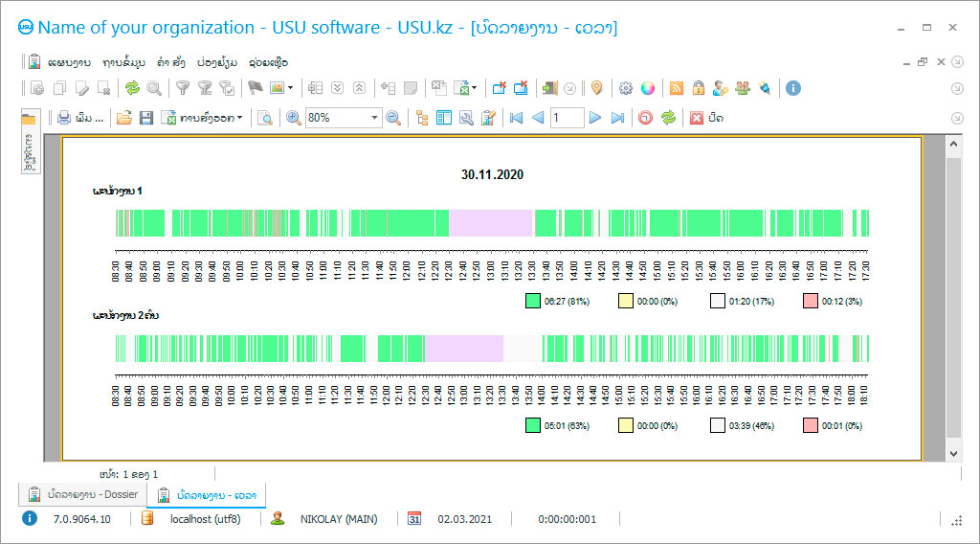Click the green legend swatch for 06:27 (81%)
The height and width of the screenshot is (544, 980).
coord(533,301)
